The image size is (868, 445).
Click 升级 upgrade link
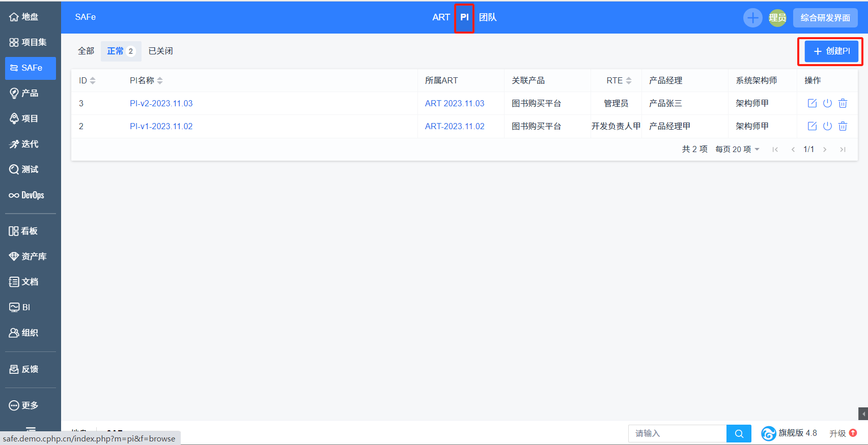[x=837, y=433]
